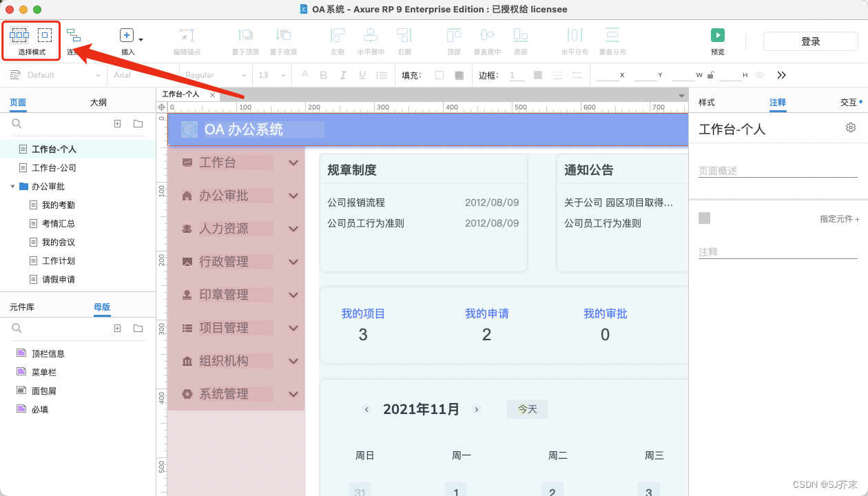
Task: Click Align Bottom (底部) icon
Action: coord(521,34)
